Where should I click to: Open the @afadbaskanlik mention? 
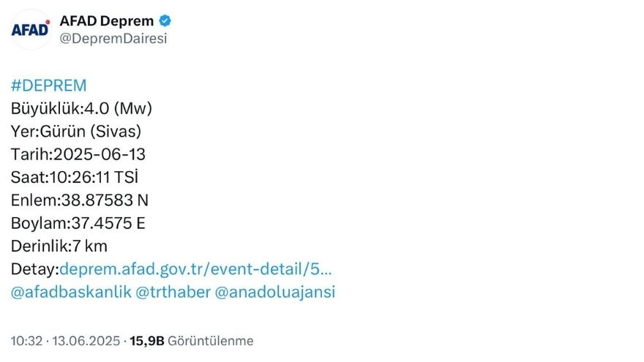pos(71,293)
